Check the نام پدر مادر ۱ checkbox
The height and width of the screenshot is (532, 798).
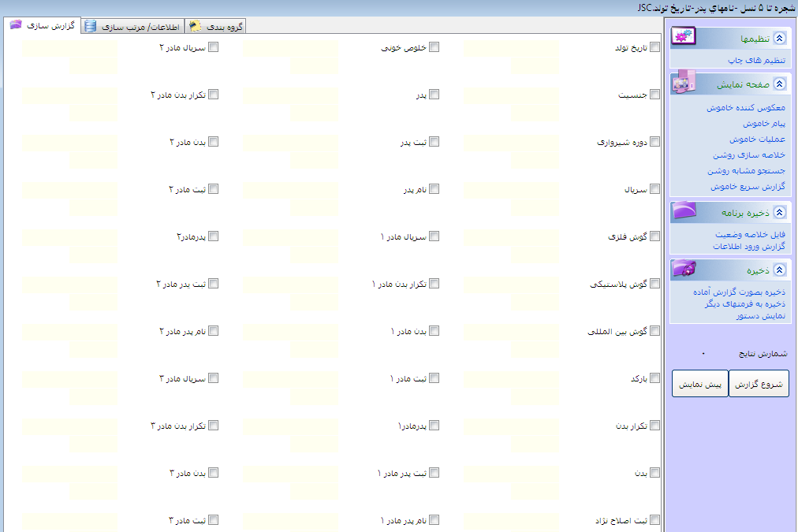[x=434, y=520]
